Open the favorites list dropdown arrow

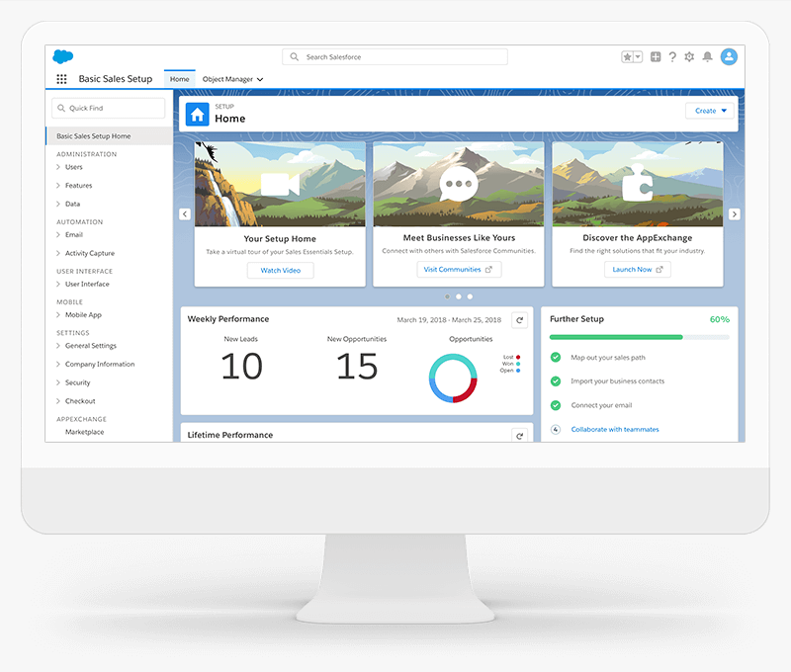click(638, 57)
